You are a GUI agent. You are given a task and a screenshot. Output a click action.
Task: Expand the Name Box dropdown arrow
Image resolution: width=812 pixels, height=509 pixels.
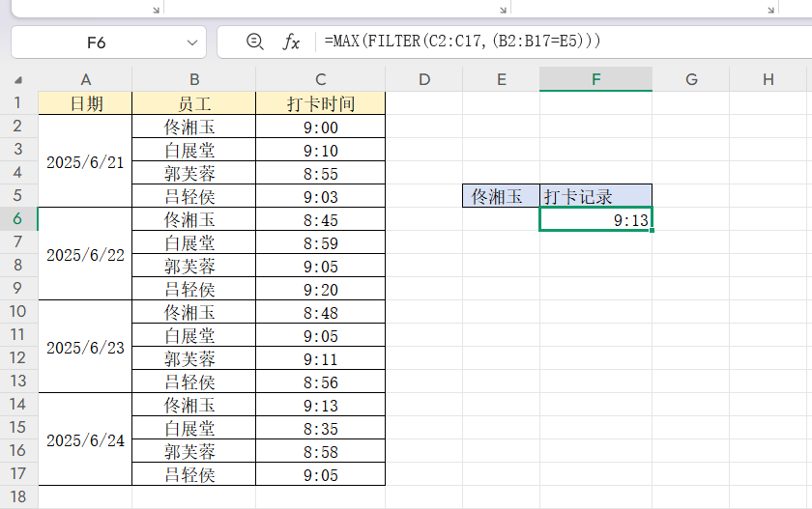click(x=191, y=42)
